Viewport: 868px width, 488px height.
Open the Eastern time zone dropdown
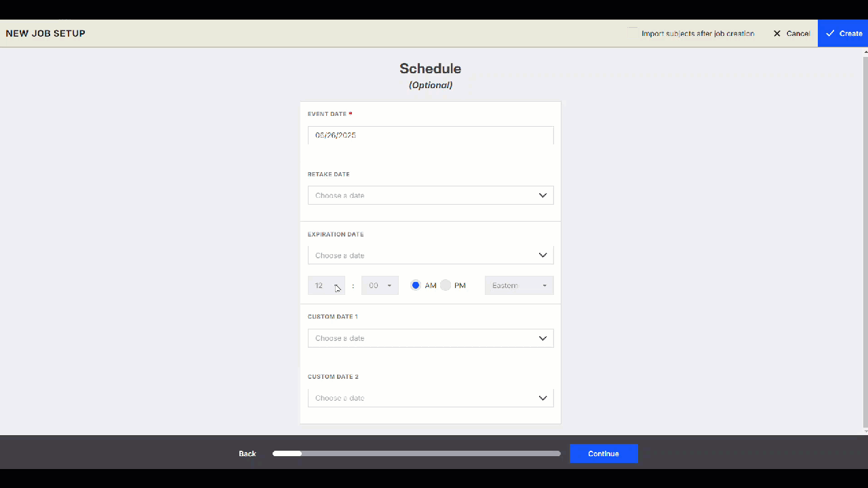519,285
